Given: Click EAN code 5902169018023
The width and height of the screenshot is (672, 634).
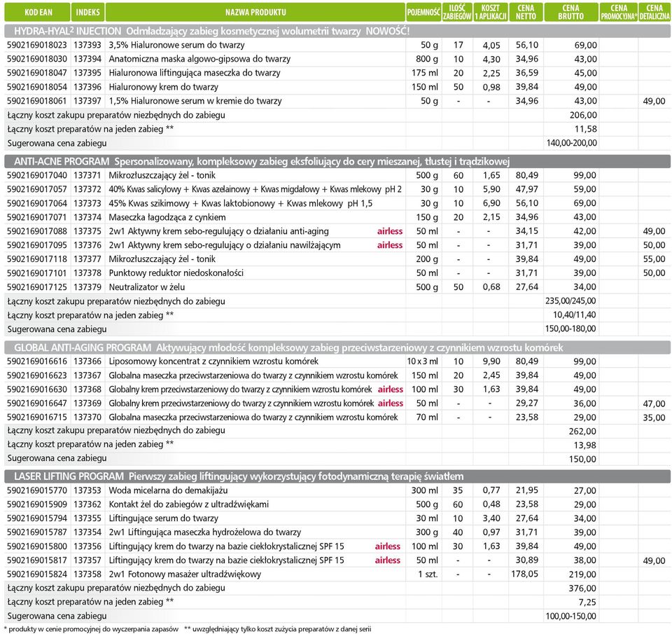Looking at the screenshot, I should [37, 45].
